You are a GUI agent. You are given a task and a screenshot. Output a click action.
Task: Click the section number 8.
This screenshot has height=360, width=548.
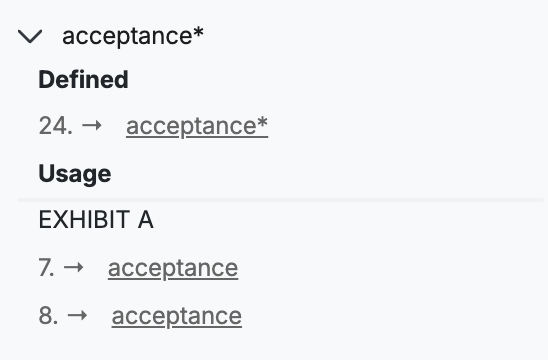(48, 316)
